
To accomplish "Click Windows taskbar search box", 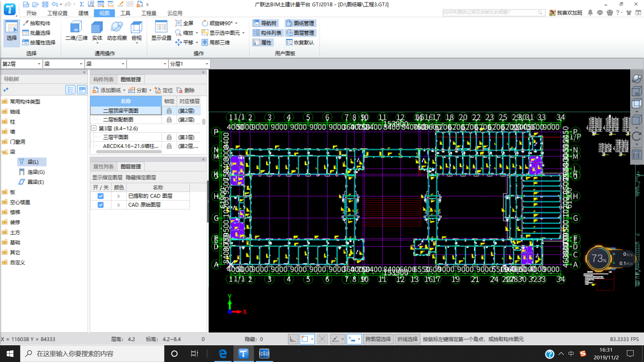I will click(x=92, y=354).
